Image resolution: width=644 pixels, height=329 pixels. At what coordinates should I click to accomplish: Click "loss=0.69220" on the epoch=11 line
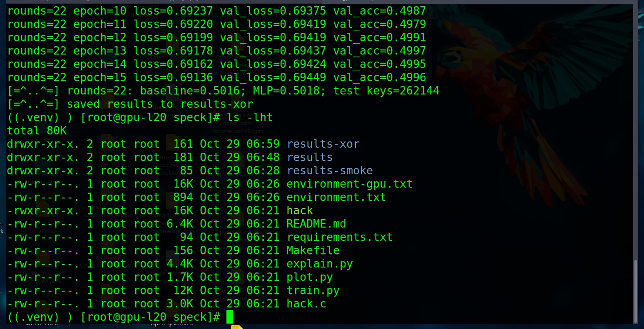(x=173, y=24)
